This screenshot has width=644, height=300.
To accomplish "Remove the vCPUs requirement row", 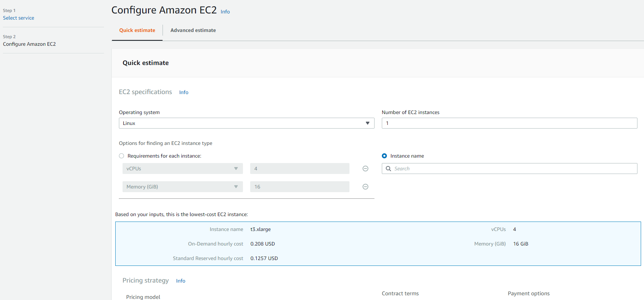I will coord(365,169).
